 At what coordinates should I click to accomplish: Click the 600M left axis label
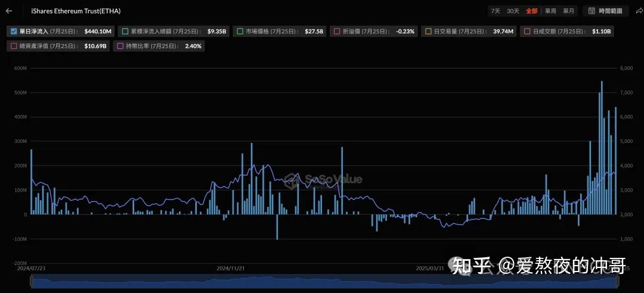[x=20, y=68]
